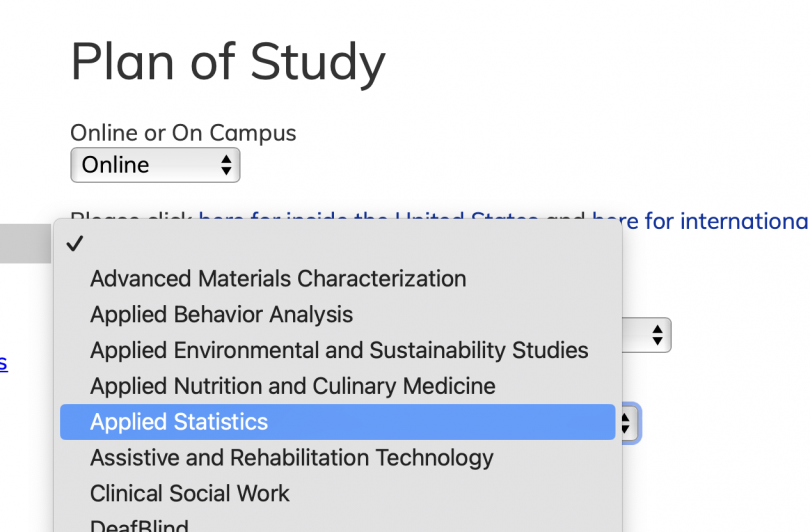Click the focused select arrows beside Applied Statistics

(x=628, y=423)
